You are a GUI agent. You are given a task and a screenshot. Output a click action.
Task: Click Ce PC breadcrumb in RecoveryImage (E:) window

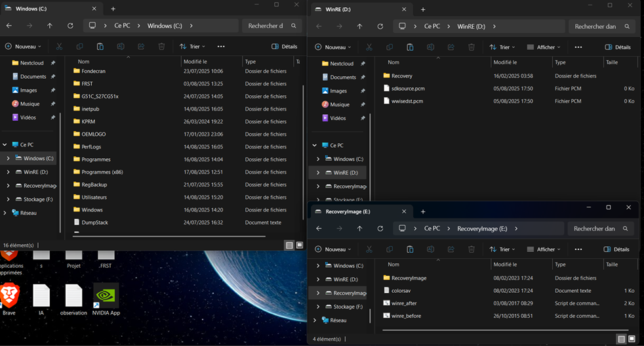[432, 228]
